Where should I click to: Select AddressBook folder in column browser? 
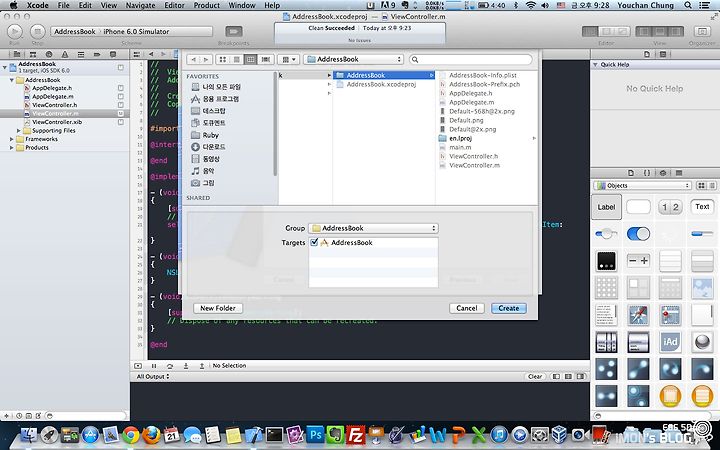[383, 75]
